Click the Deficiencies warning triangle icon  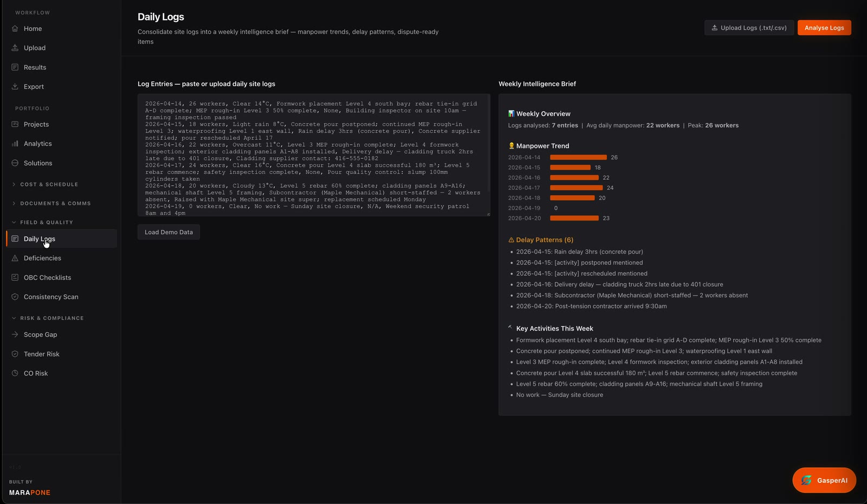pos(15,258)
